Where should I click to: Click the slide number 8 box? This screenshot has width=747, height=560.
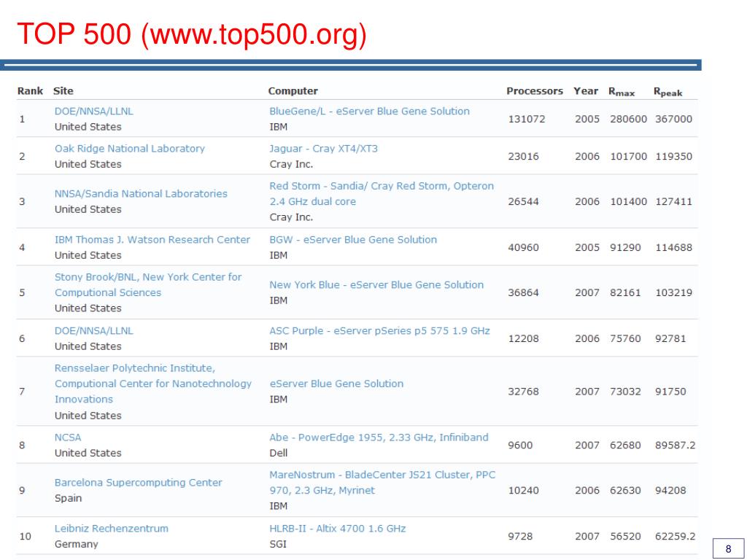click(x=729, y=548)
